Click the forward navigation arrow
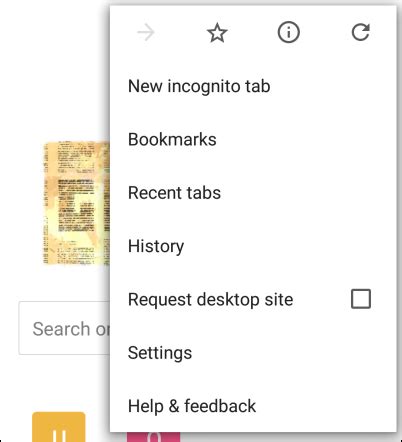 click(x=146, y=33)
